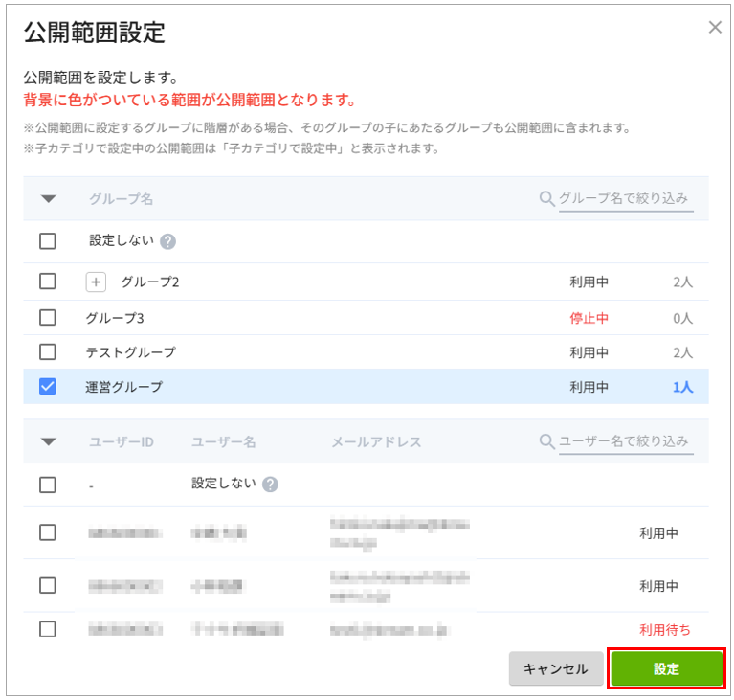Focus the ユーザー名で絞り込み search field

point(625,441)
